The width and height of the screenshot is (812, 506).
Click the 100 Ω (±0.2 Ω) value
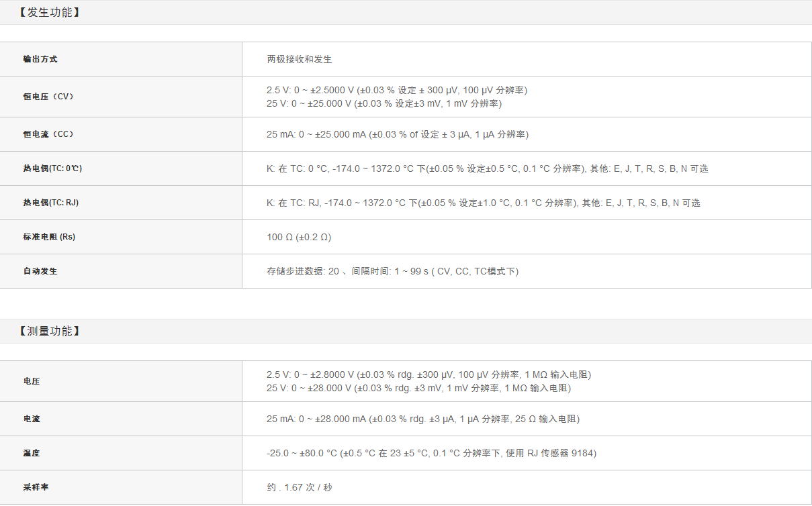[x=299, y=237]
